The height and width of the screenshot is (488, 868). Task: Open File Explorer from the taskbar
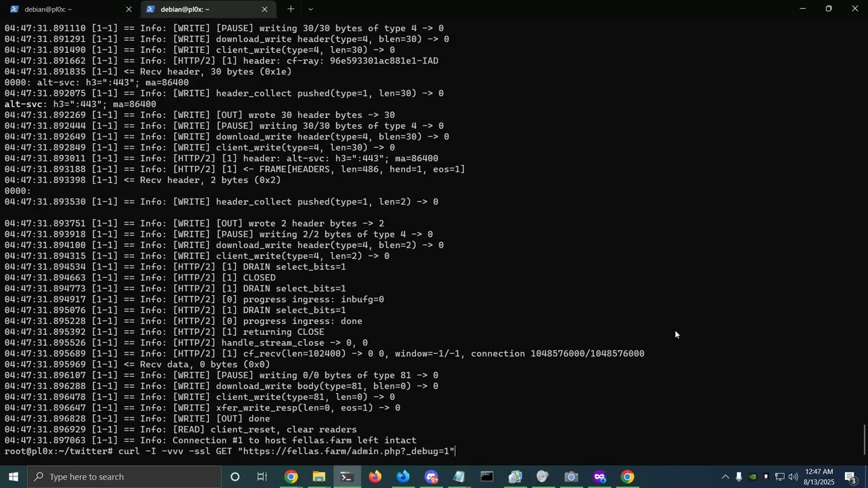[319, 477]
